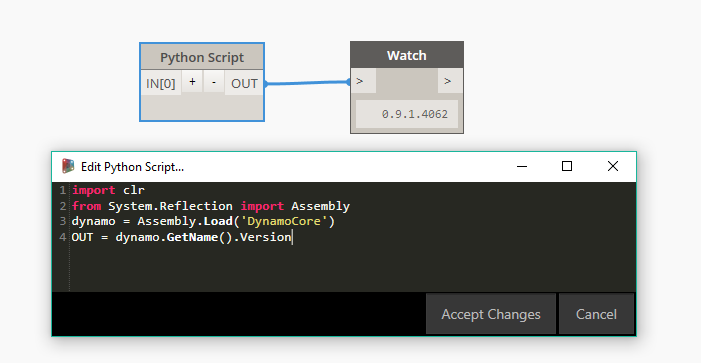Add an input port with the plus button
The width and height of the screenshot is (701, 363).
[x=192, y=82]
